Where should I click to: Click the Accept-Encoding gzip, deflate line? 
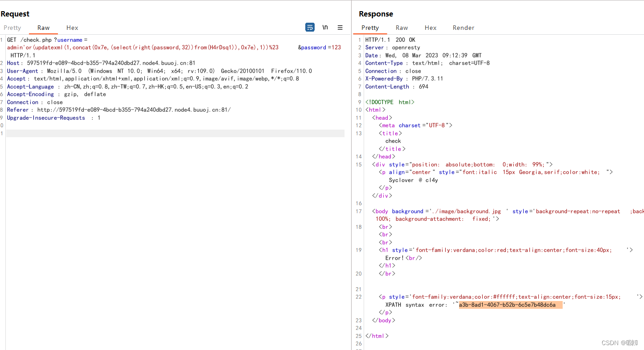[57, 94]
